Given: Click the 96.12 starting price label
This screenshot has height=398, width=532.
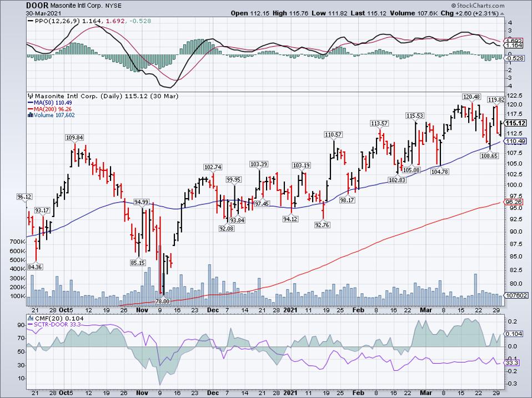Looking at the screenshot, I should point(24,197).
